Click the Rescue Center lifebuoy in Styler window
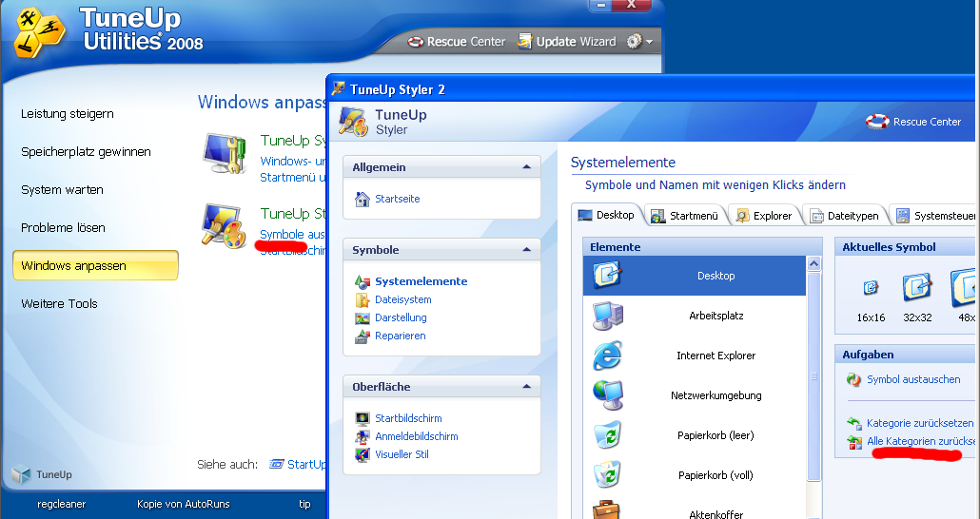 pos(877,121)
